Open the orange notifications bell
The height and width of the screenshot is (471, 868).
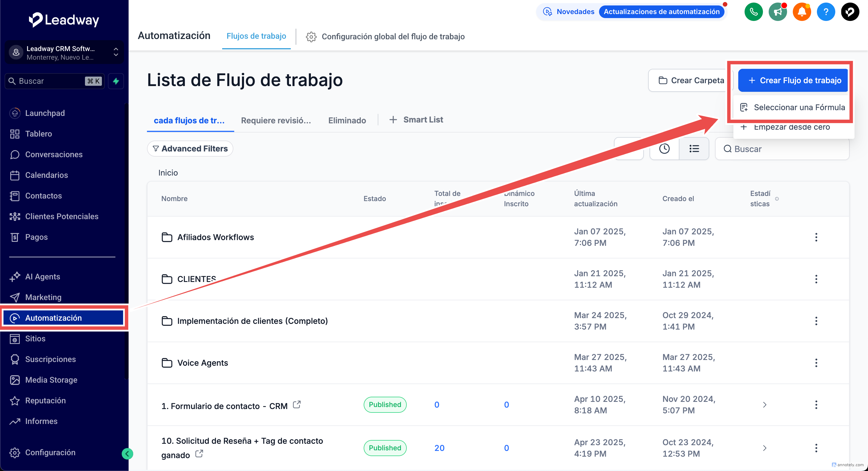pos(802,12)
